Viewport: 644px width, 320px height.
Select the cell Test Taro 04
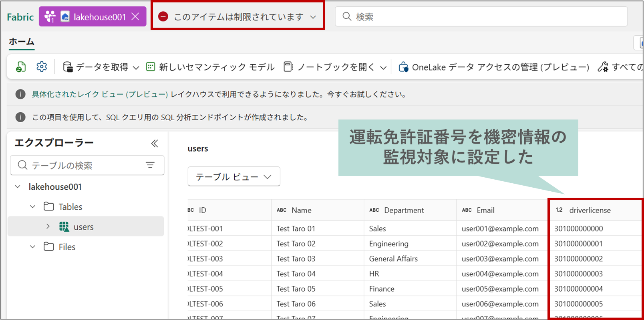coord(318,274)
